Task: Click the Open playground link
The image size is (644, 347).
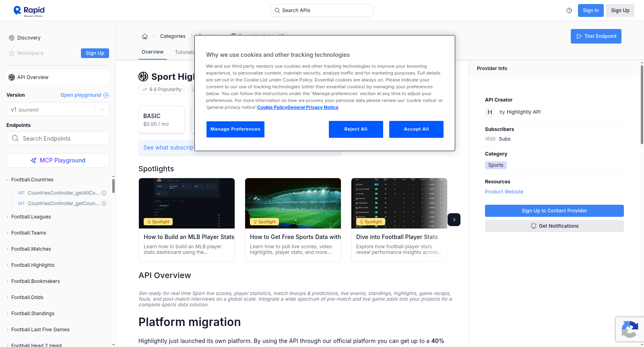Action: pyautogui.click(x=85, y=95)
